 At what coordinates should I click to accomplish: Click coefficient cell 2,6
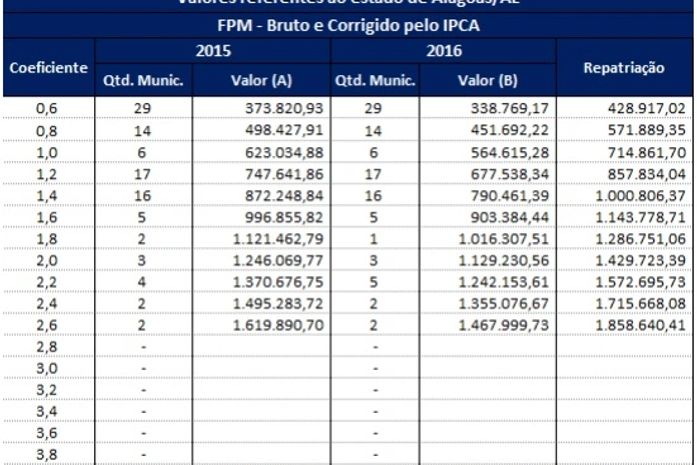tap(48, 326)
